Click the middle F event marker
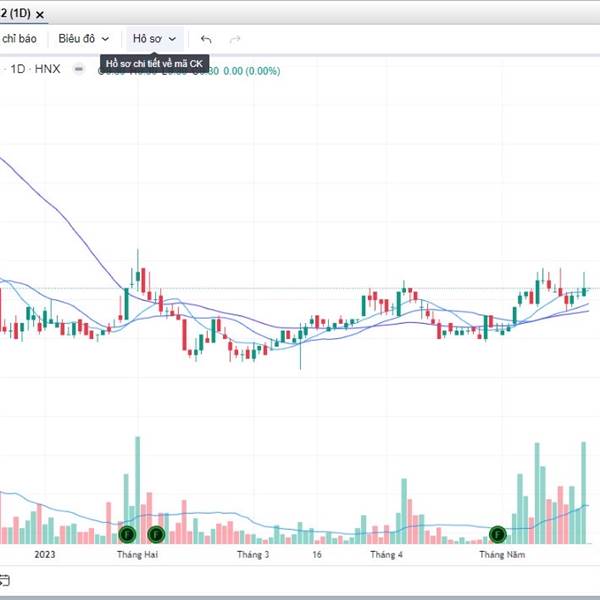This screenshot has height=600, width=600. (x=156, y=534)
